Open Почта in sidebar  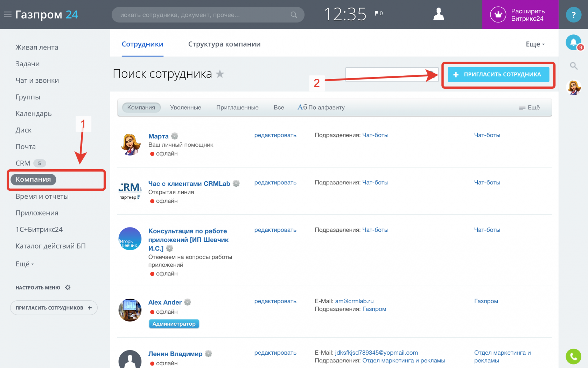click(26, 146)
